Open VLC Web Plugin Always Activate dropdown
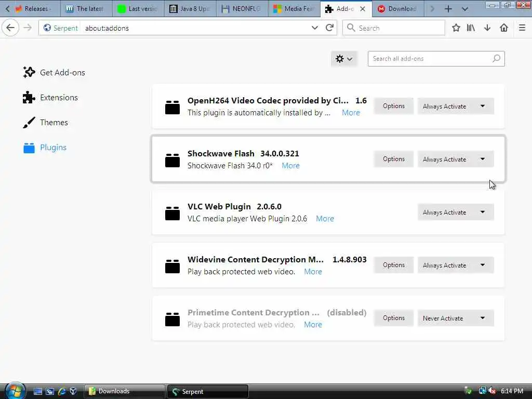The width and height of the screenshot is (532, 399). 456,212
